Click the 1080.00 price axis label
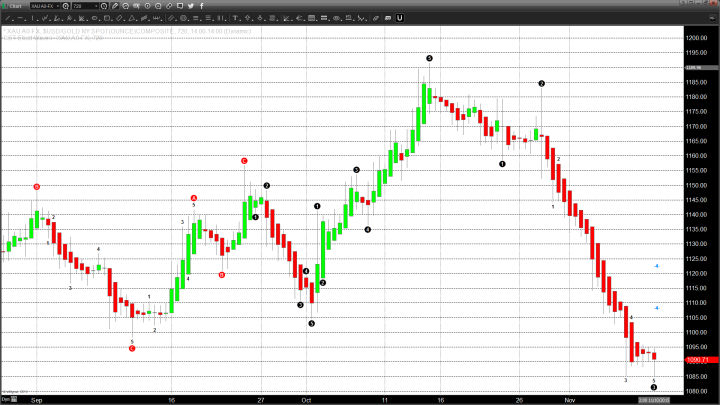Screen dimensions: 720x405 [697, 391]
